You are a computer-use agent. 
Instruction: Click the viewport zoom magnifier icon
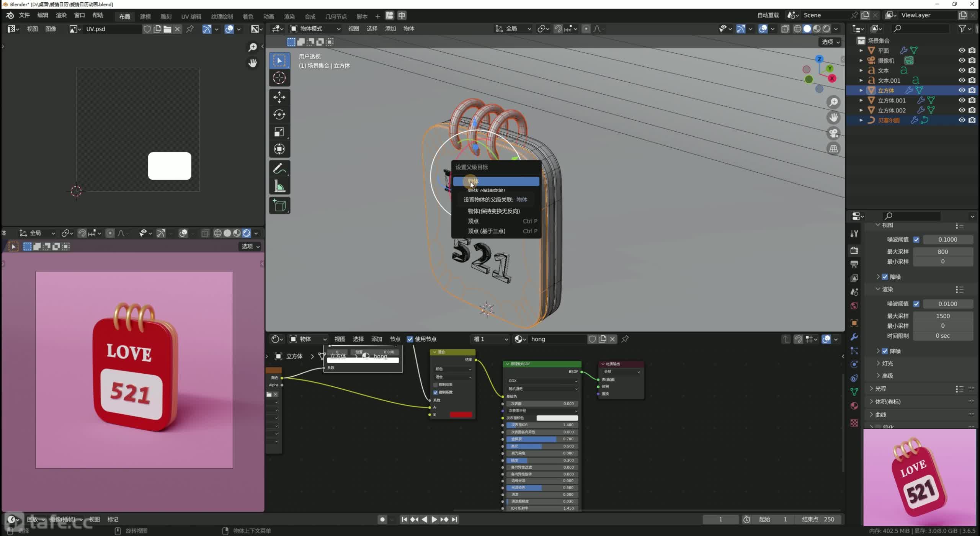point(833,102)
